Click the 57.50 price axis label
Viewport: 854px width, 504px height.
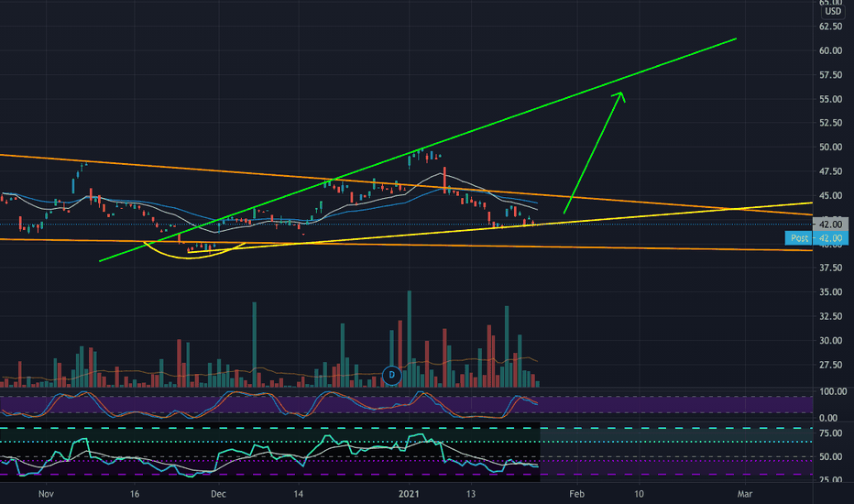(830, 75)
